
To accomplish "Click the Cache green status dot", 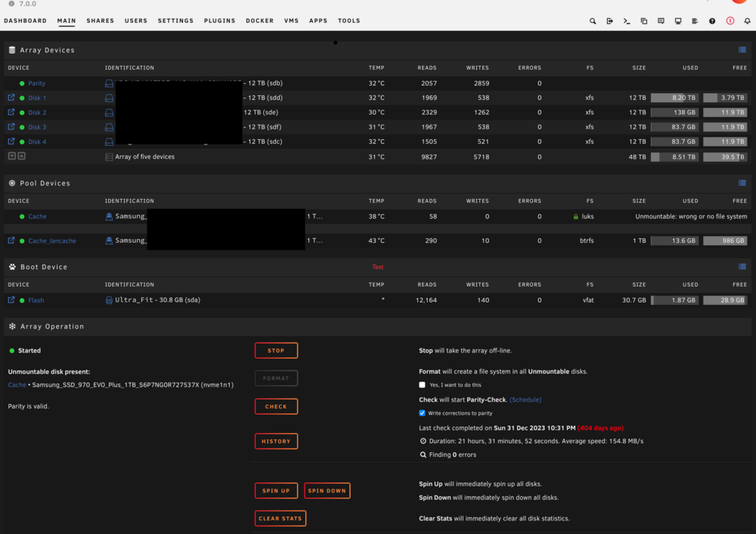I will [x=22, y=216].
